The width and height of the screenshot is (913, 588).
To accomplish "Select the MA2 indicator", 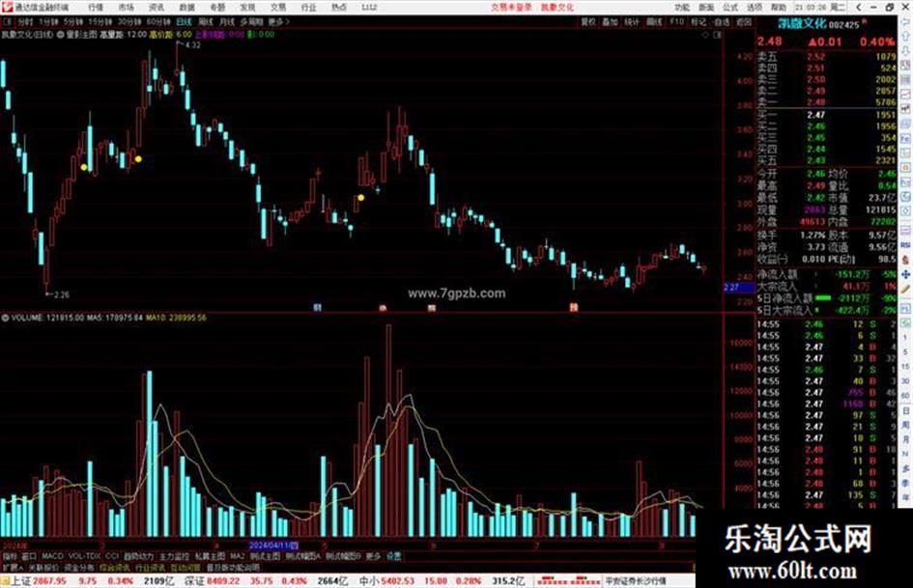I will 237,556.
